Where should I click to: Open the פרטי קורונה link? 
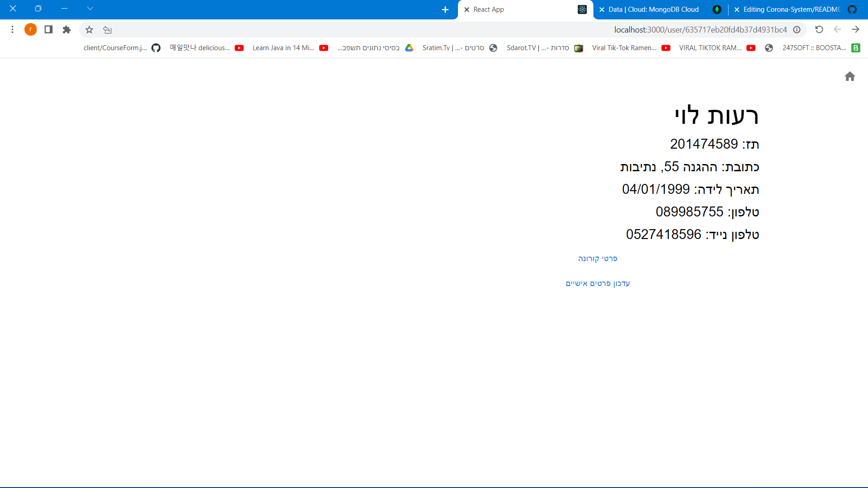(x=597, y=258)
